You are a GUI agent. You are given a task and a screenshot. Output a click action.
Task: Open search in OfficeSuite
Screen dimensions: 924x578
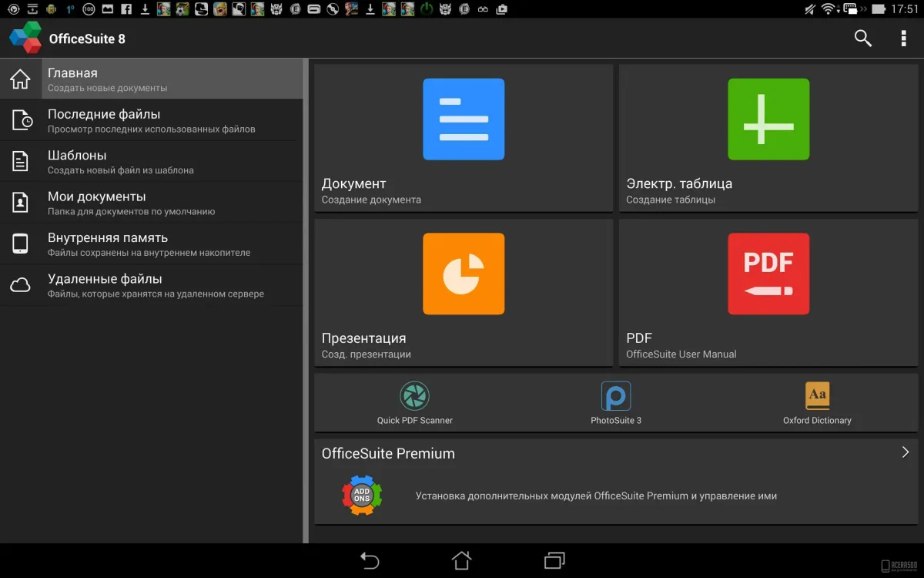pyautogui.click(x=862, y=37)
